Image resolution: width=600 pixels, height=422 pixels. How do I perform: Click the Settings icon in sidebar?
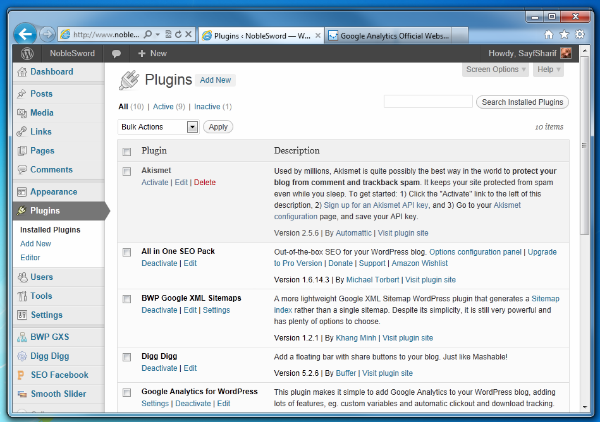[x=22, y=315]
